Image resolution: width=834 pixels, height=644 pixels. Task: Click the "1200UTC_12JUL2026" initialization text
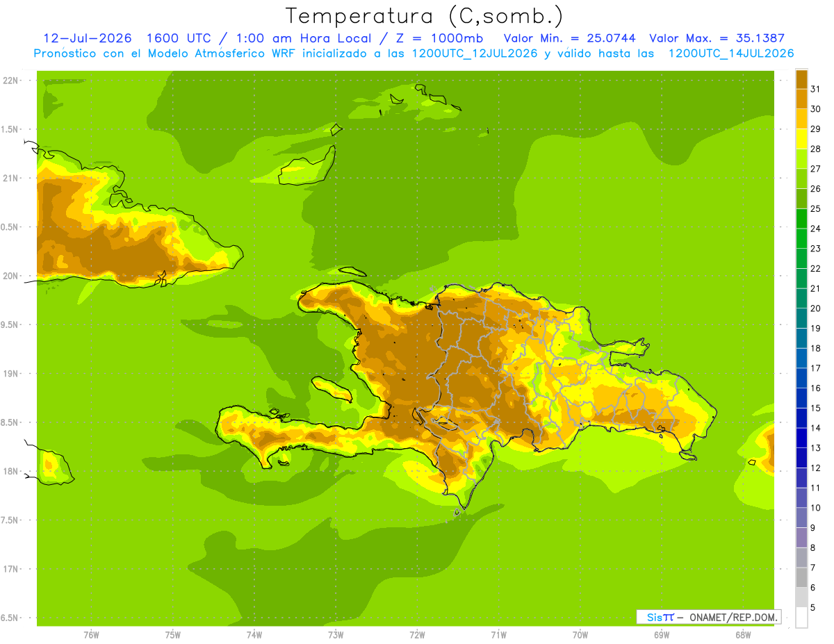pyautogui.click(x=475, y=53)
